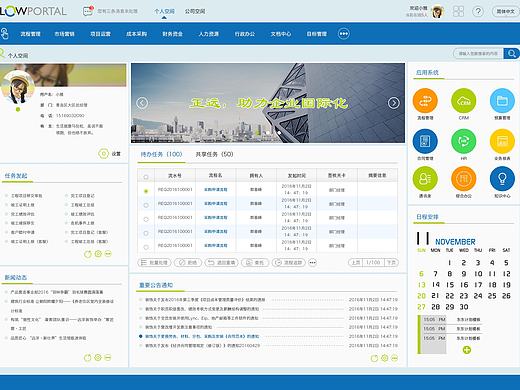Select the radio button in the third task row
520x390 pixels.
146,219
